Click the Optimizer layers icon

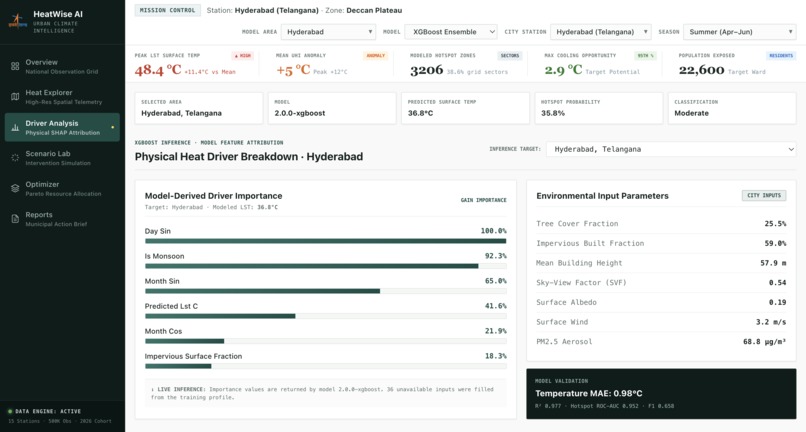tap(15, 188)
